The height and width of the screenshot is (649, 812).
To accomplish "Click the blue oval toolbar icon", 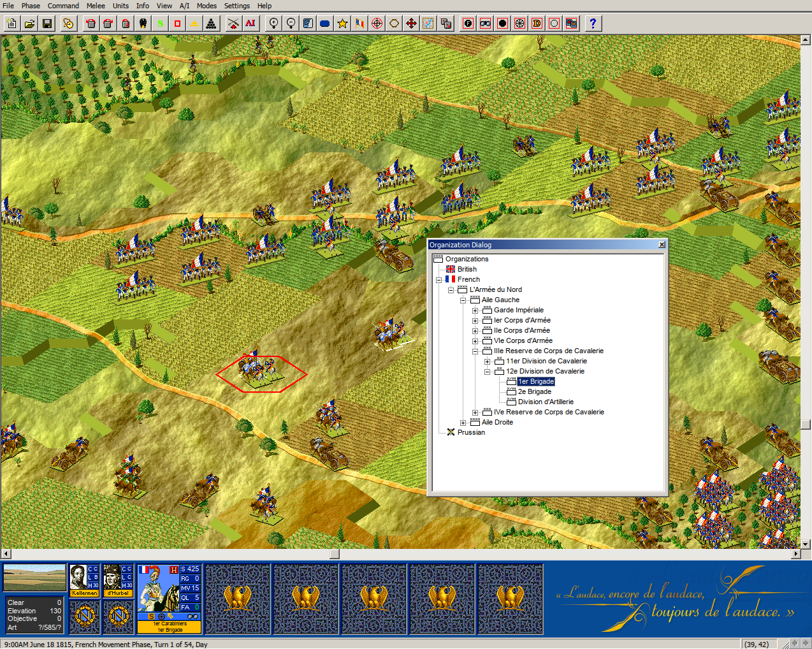I will [x=325, y=24].
